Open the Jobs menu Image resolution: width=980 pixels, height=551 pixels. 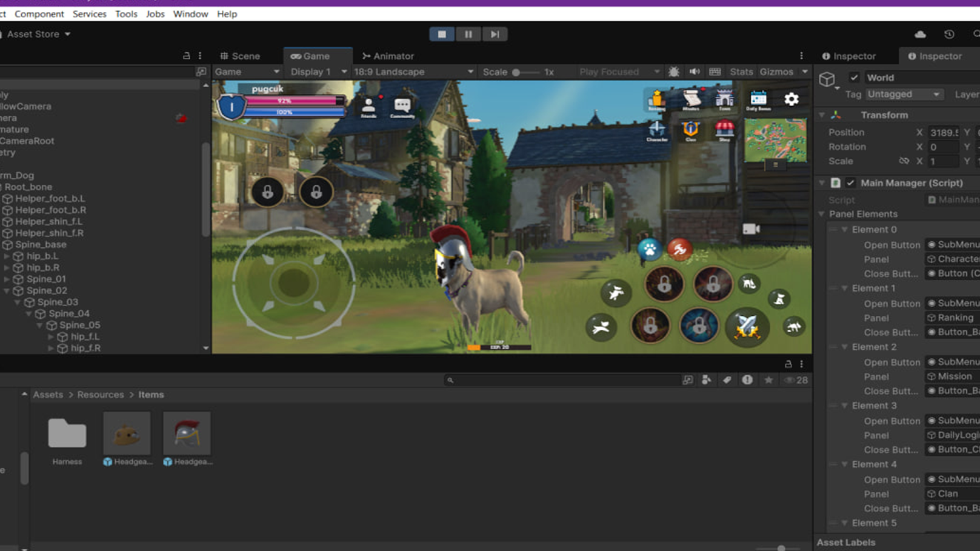click(x=155, y=13)
